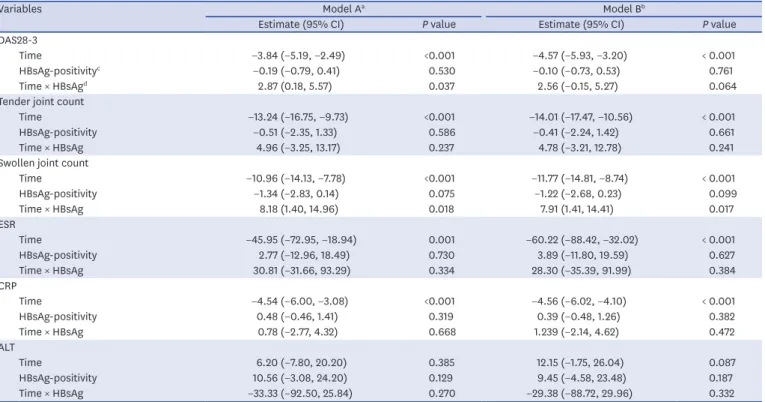Click the P value 0.064
This screenshot has height=402, width=765.
pos(723,86)
